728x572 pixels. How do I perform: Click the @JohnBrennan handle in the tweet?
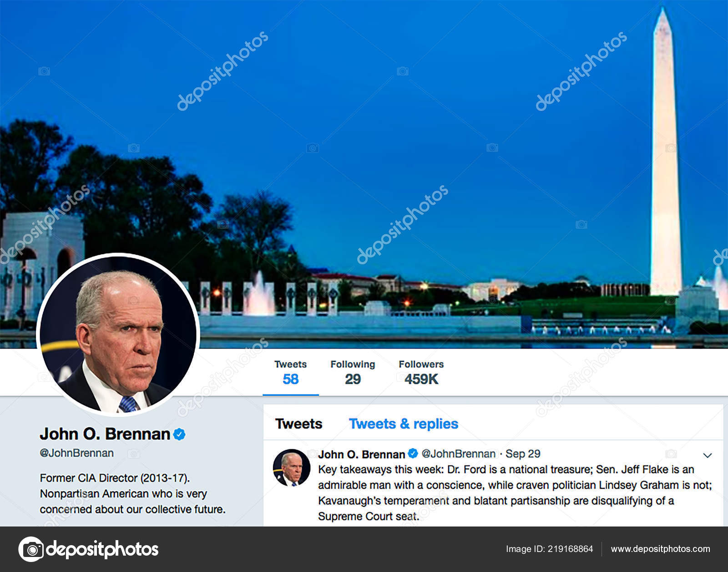(x=458, y=454)
